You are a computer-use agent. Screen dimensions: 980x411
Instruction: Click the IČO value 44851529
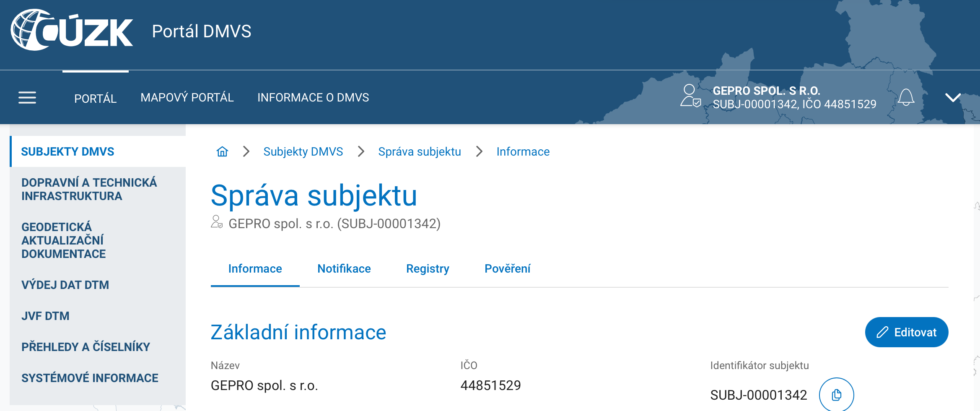coord(490,385)
